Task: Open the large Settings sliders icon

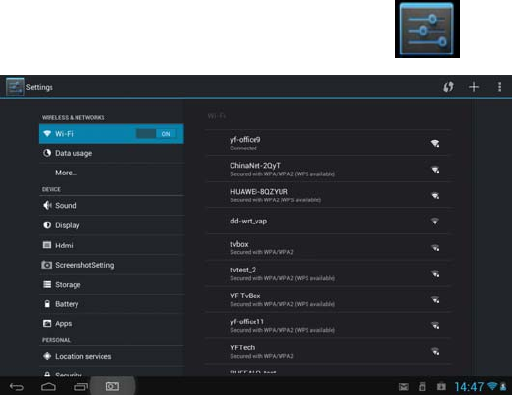Action: coord(427,29)
